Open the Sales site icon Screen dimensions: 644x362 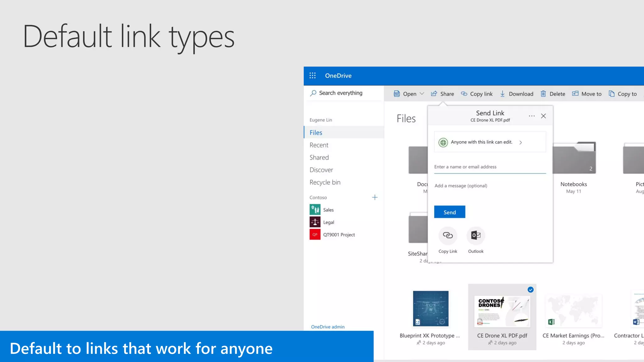pyautogui.click(x=315, y=210)
